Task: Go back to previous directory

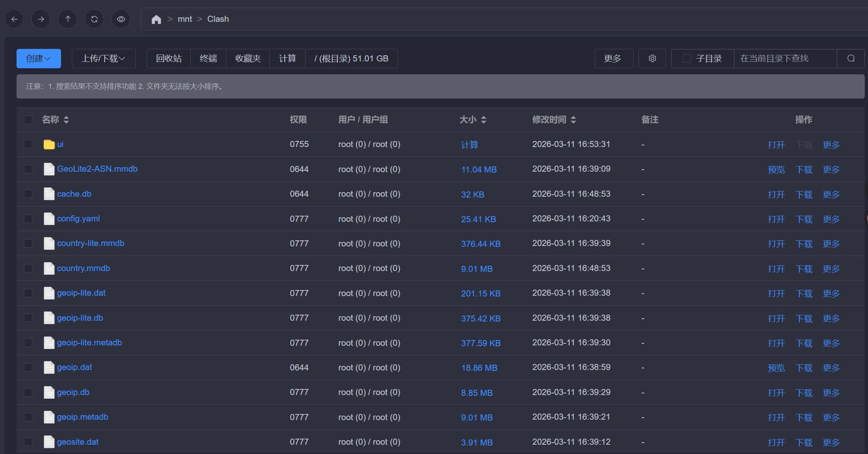Action: (15, 19)
